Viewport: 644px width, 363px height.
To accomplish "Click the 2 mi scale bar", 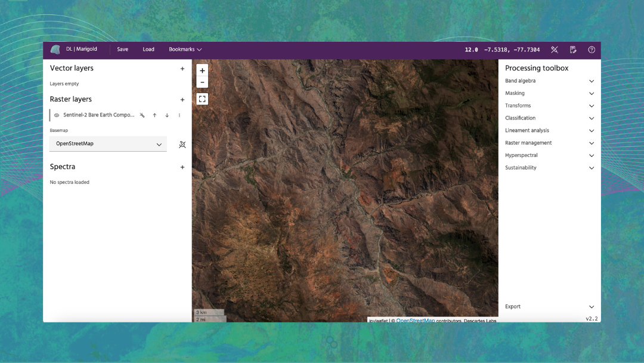I will pyautogui.click(x=210, y=319).
